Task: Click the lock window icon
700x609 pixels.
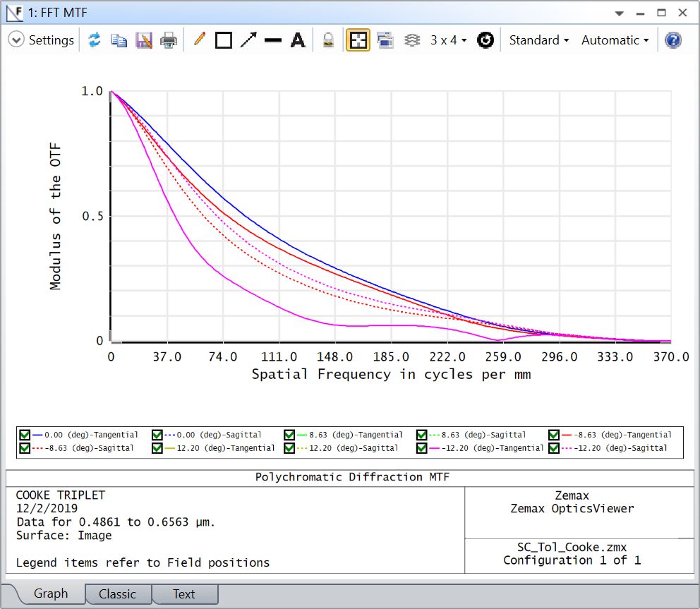Action: 328,40
